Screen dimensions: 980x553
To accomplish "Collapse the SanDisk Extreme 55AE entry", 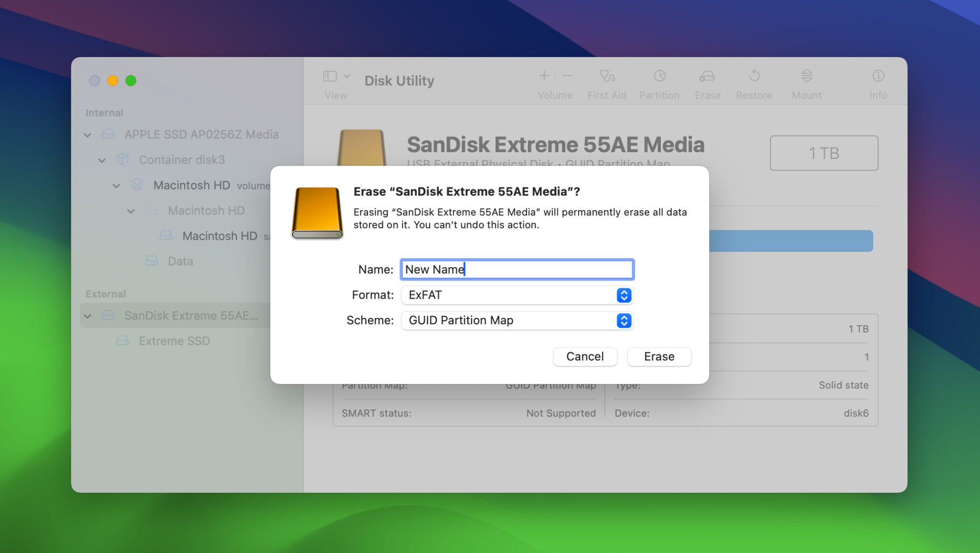I will pyautogui.click(x=88, y=316).
